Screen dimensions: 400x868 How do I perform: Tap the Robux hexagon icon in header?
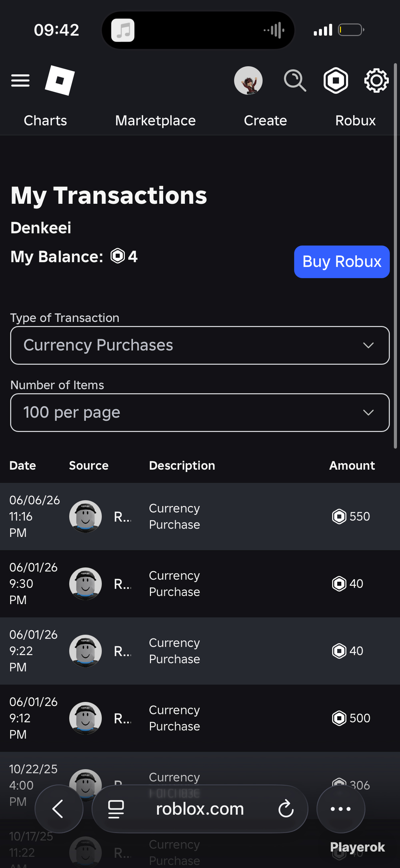(336, 80)
